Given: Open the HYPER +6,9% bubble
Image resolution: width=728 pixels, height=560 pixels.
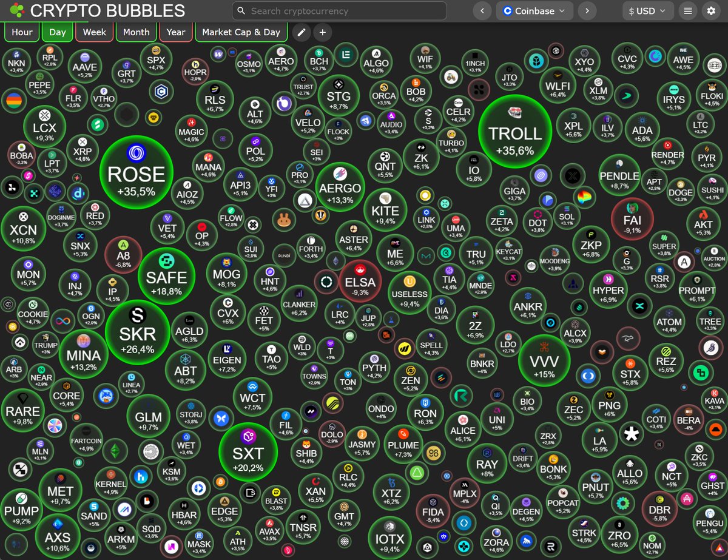Looking at the screenshot, I should [x=608, y=289].
